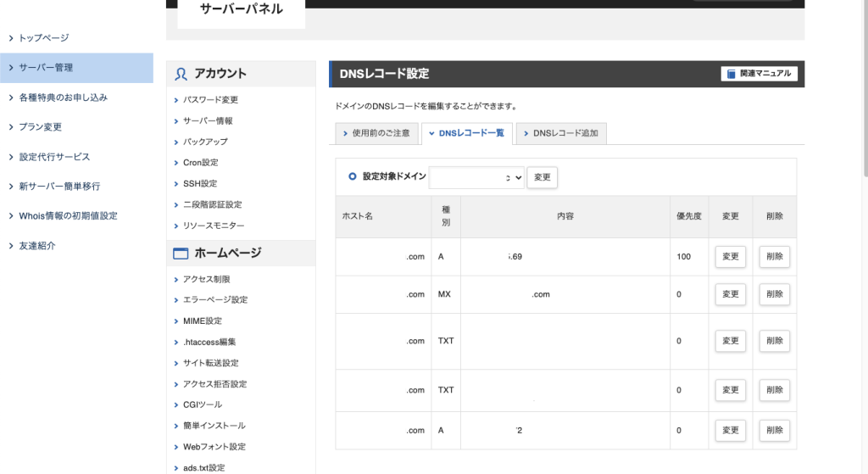Select サーバー管理 sidebar item

tap(76, 68)
